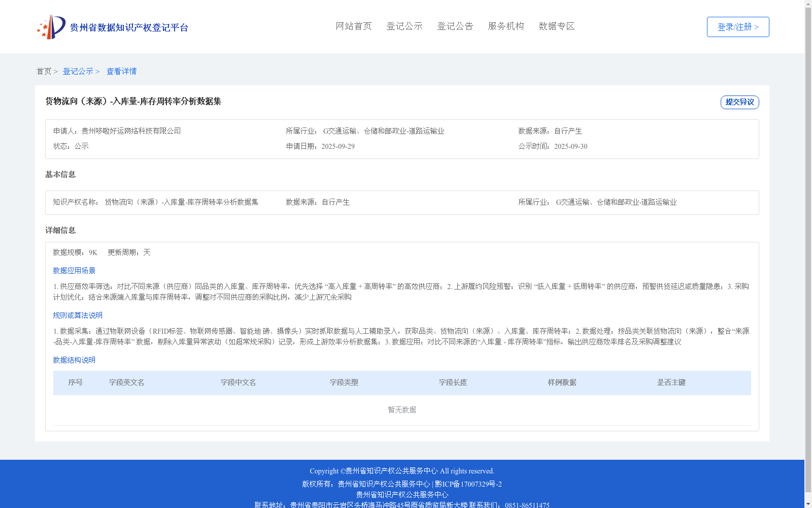Viewport: 812px width, 508px height.
Task: Click 字段英文名 column header
Action: pos(127,383)
